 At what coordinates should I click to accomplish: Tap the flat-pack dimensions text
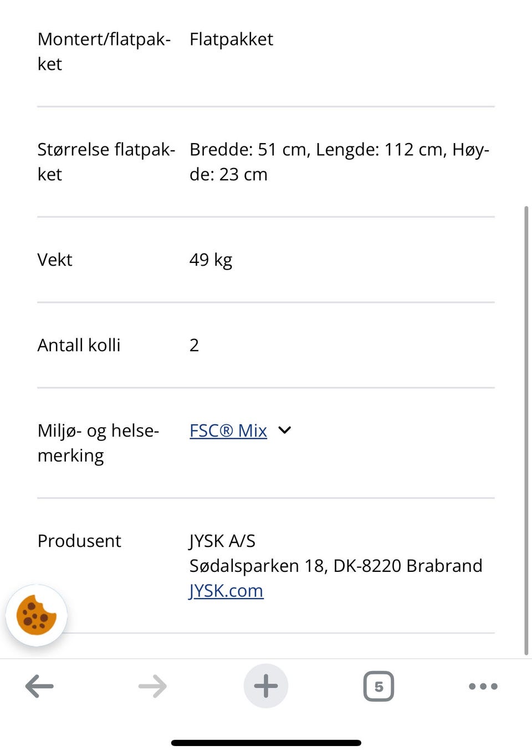tap(339, 161)
